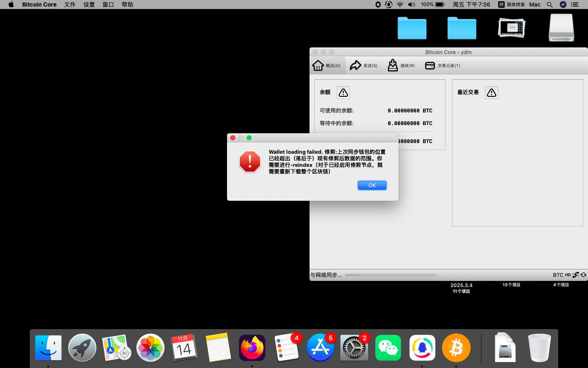The width and height of the screenshot is (588, 368).
Task: Click the balance out-of-sync warning icon
Action: click(x=343, y=93)
